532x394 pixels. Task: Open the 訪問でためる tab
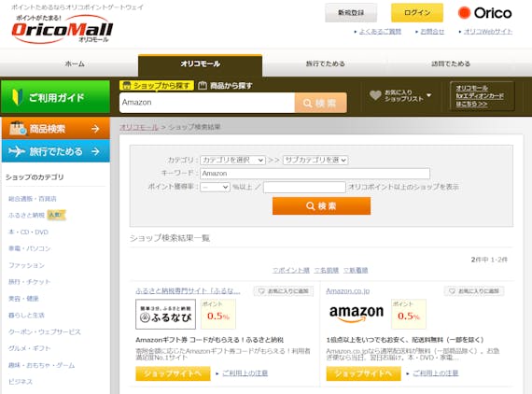click(x=451, y=63)
